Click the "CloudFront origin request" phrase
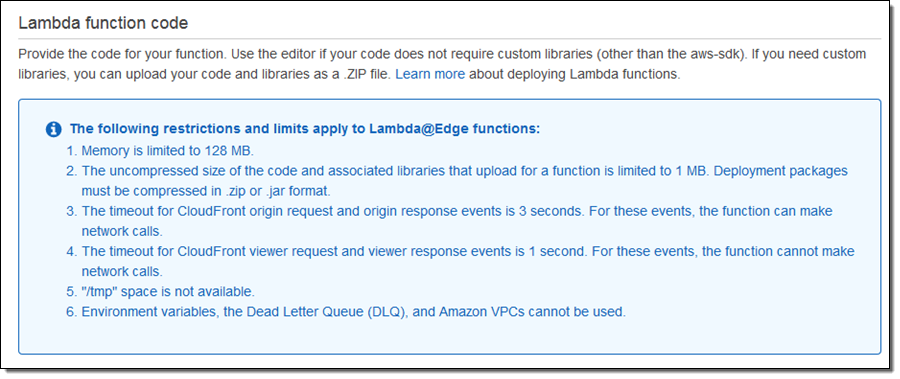Image resolution: width=900 pixels, height=379 pixels. 257,211
